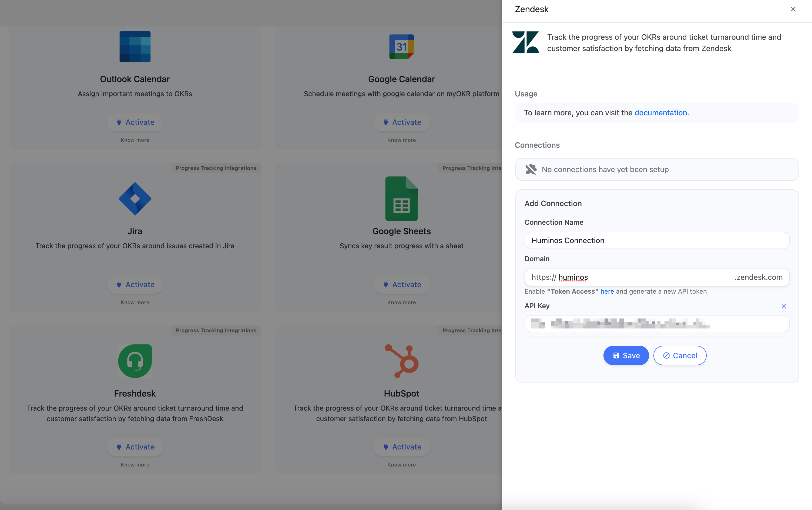The height and width of the screenshot is (510, 812).
Task: Save the new Zendesk connection
Action: click(x=626, y=355)
